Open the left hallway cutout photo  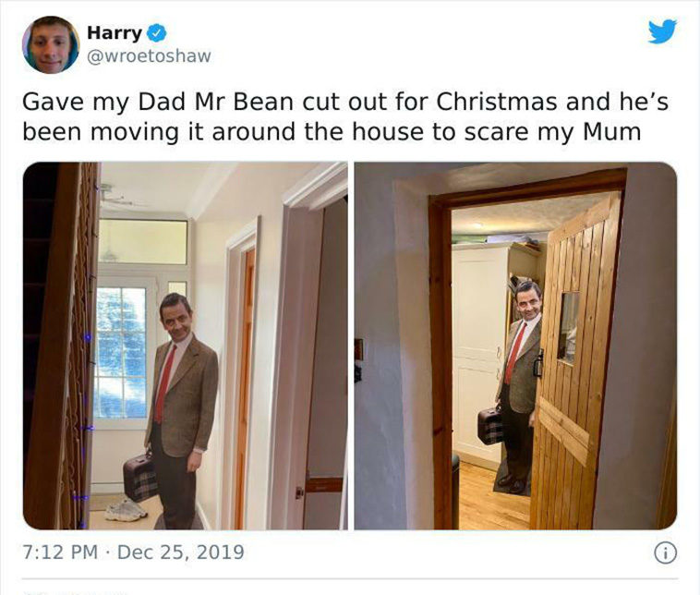(x=186, y=346)
